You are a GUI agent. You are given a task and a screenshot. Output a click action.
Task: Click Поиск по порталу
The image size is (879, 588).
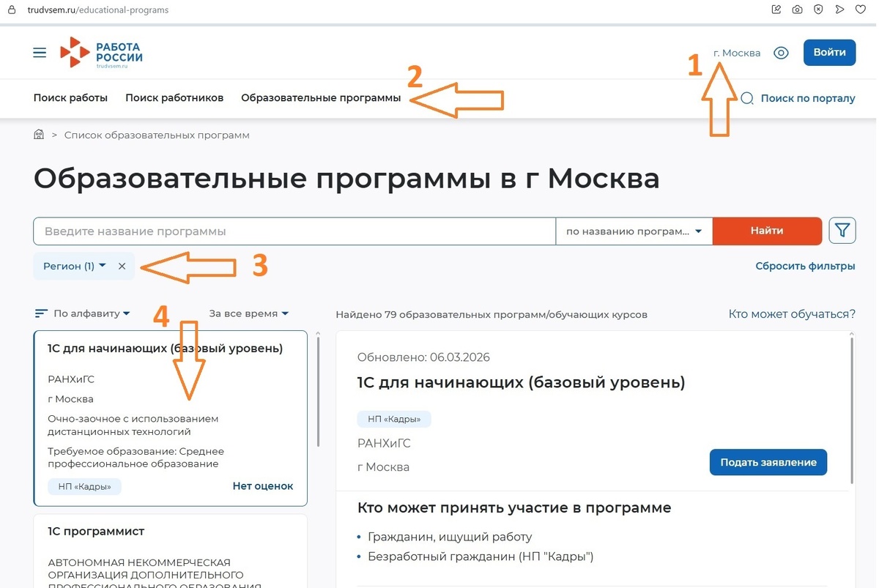point(808,98)
